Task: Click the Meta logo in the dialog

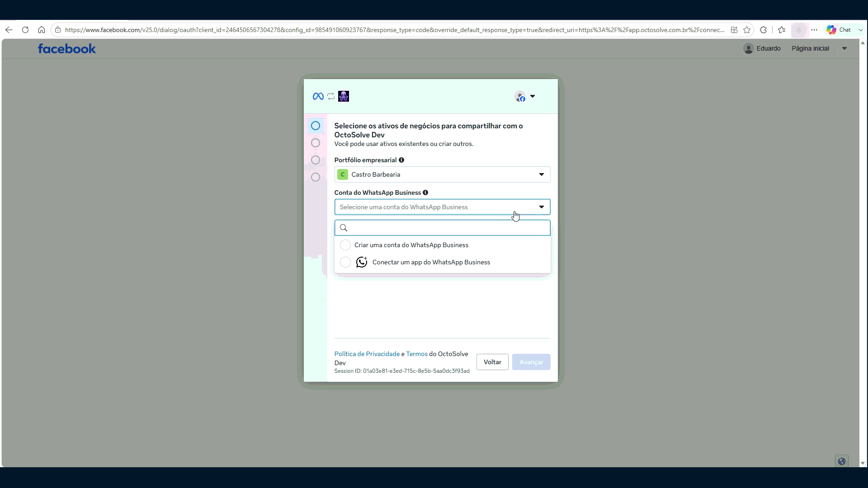Action: [x=318, y=96]
